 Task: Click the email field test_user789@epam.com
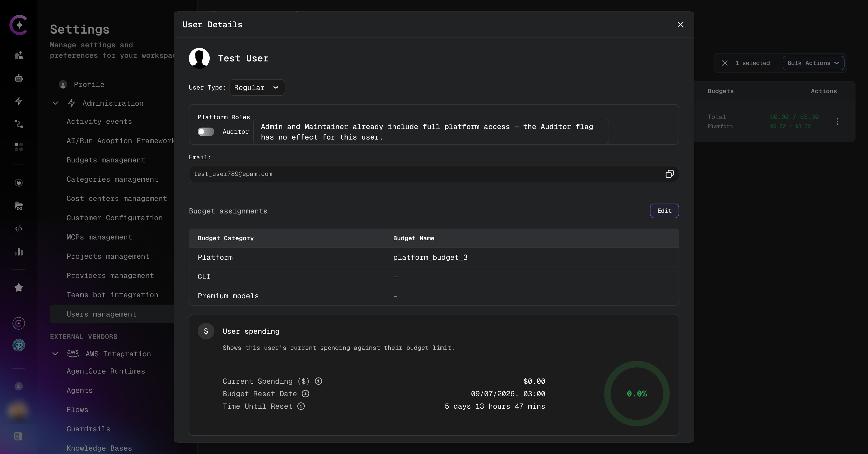pyautogui.click(x=434, y=174)
